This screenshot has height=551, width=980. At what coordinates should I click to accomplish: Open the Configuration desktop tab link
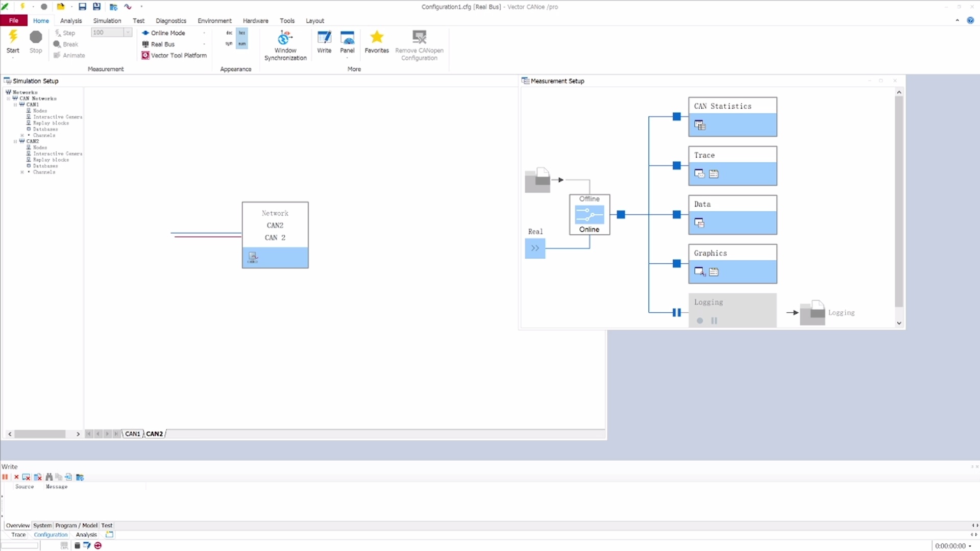coord(51,535)
